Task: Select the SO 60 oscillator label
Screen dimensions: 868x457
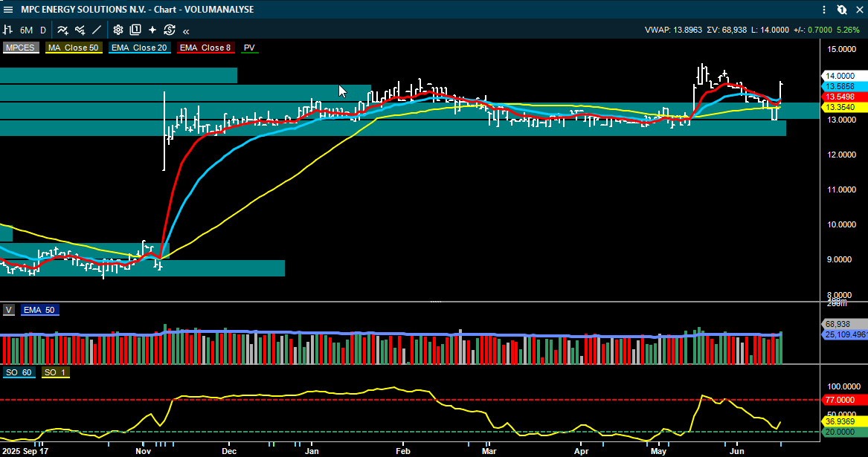Action: tap(19, 372)
